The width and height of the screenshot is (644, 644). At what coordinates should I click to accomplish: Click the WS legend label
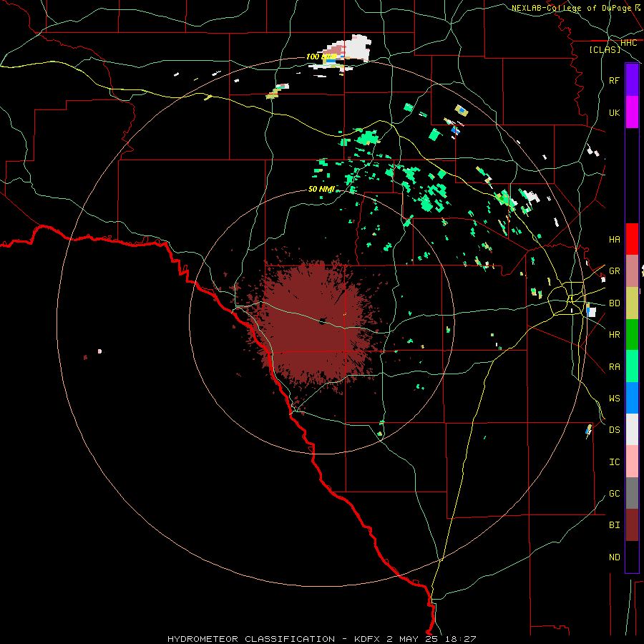[614, 399]
